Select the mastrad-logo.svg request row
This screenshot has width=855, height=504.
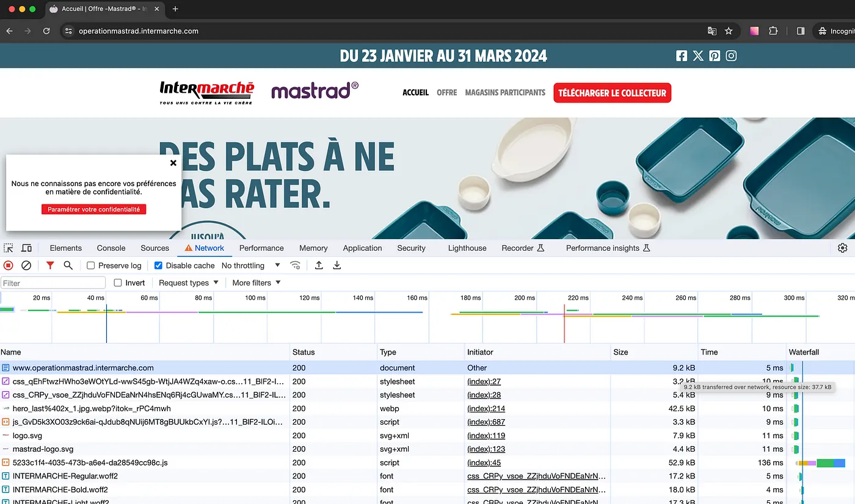(x=428, y=449)
